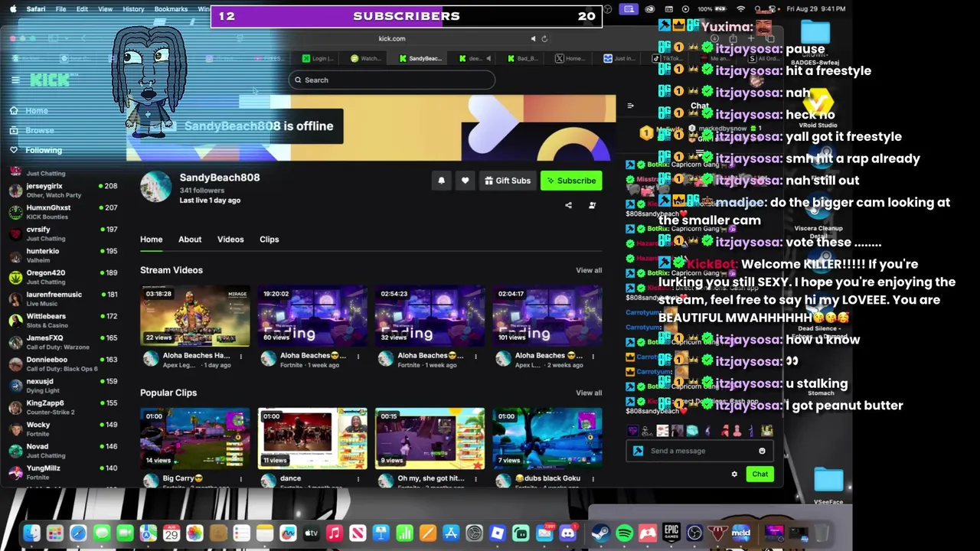Select Oregon420 in the Following list
The width and height of the screenshot is (980, 551).
click(x=61, y=277)
